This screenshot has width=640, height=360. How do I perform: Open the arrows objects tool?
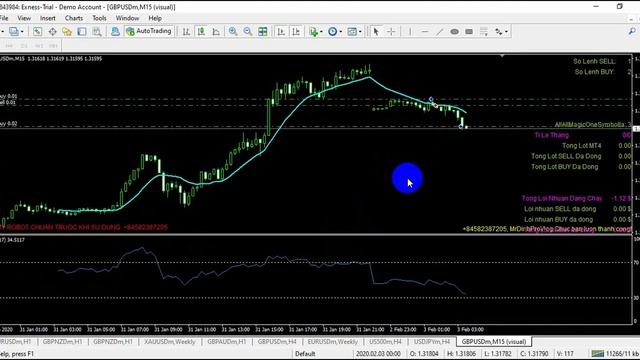coord(499,31)
